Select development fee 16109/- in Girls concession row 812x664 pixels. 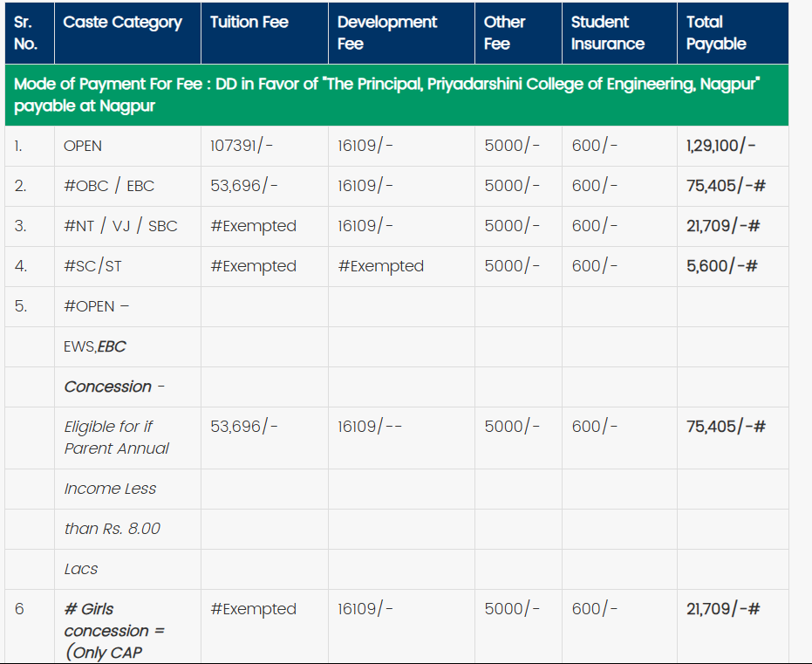pyautogui.click(x=365, y=608)
